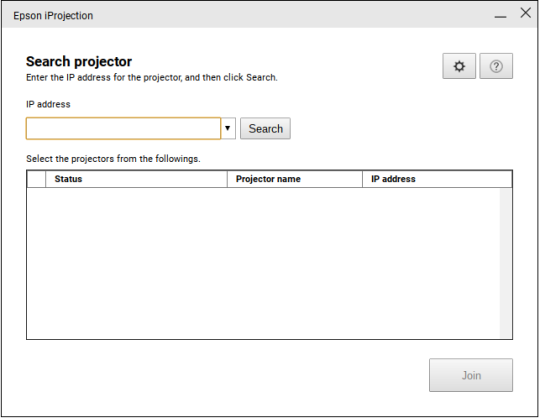
Task: Click the IP address label above the field
Action: 48,104
